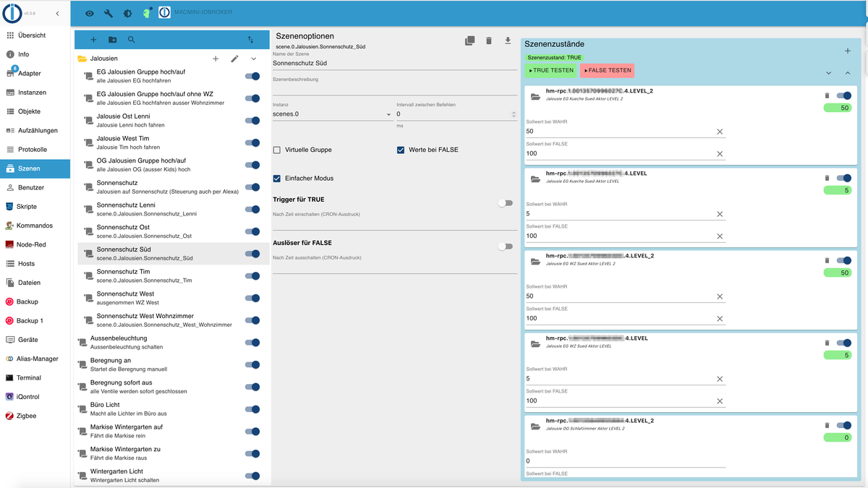Disable the Kueche Sued LEVEL_2 state switch
This screenshot has width=868, height=488.
pyautogui.click(x=844, y=95)
